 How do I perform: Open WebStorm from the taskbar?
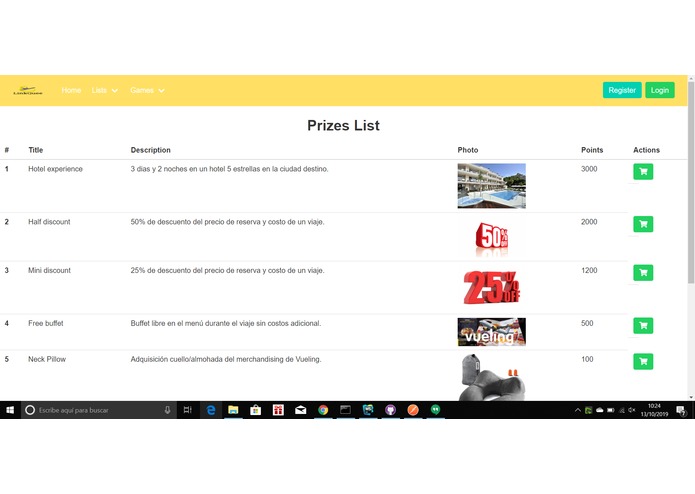tap(368, 410)
